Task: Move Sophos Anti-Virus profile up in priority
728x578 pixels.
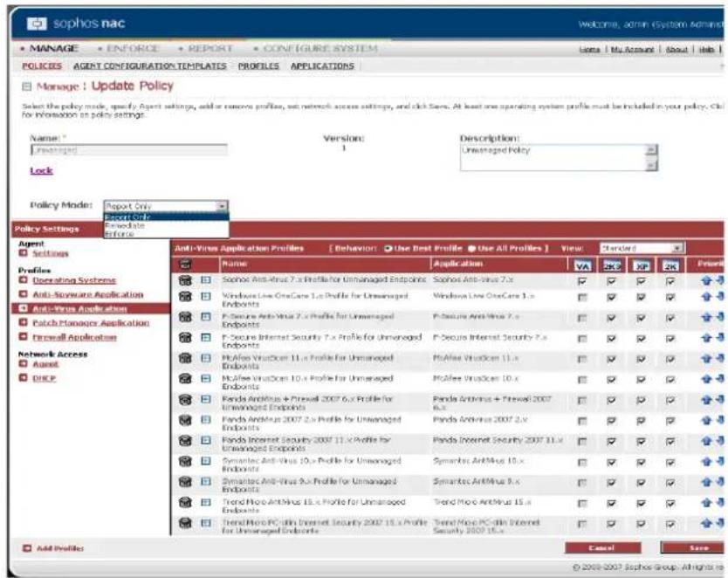Action: click(706, 280)
